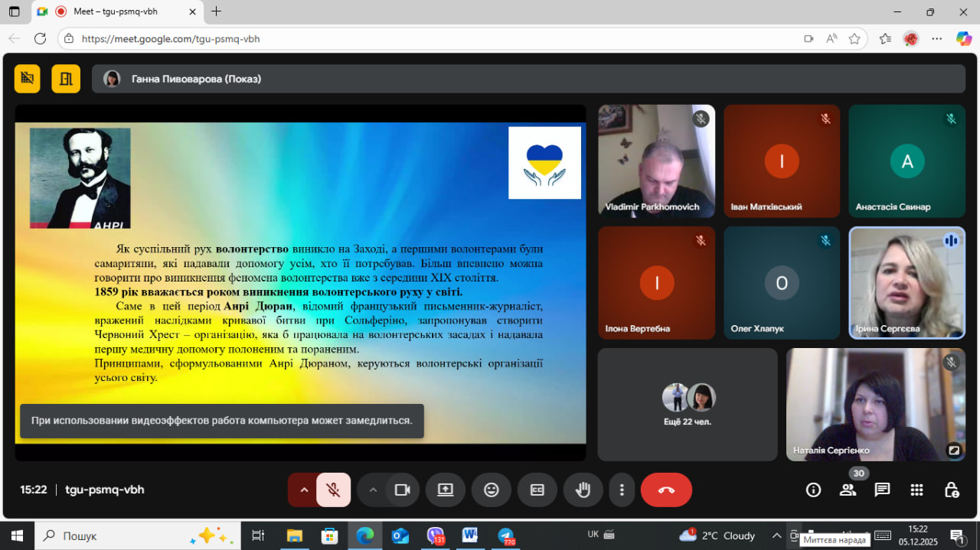Toggle closed captions

(537, 490)
